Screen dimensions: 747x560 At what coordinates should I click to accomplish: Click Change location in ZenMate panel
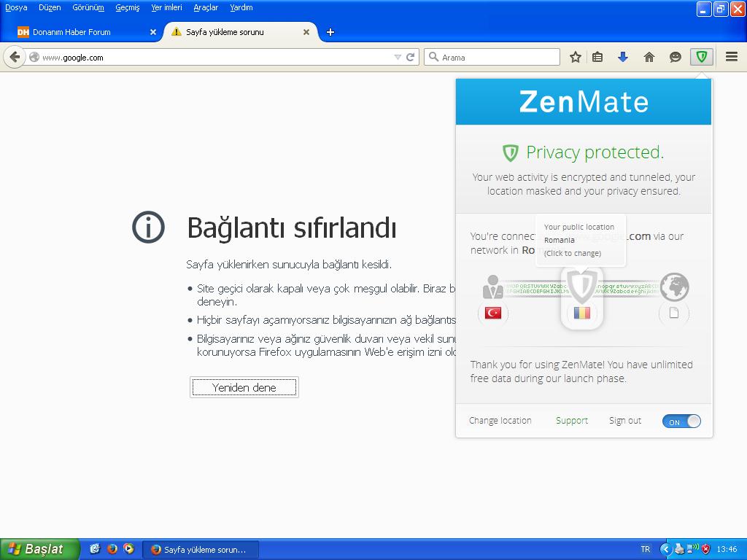tap(500, 421)
